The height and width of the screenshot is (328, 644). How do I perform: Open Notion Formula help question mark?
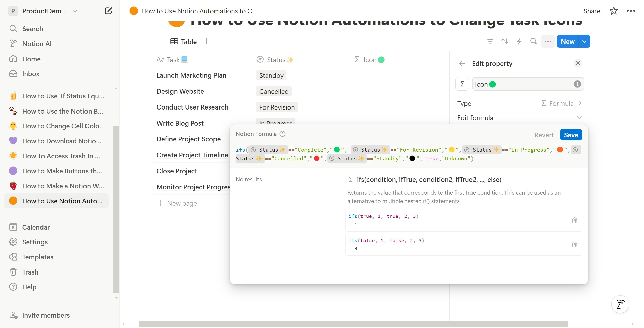tap(283, 134)
